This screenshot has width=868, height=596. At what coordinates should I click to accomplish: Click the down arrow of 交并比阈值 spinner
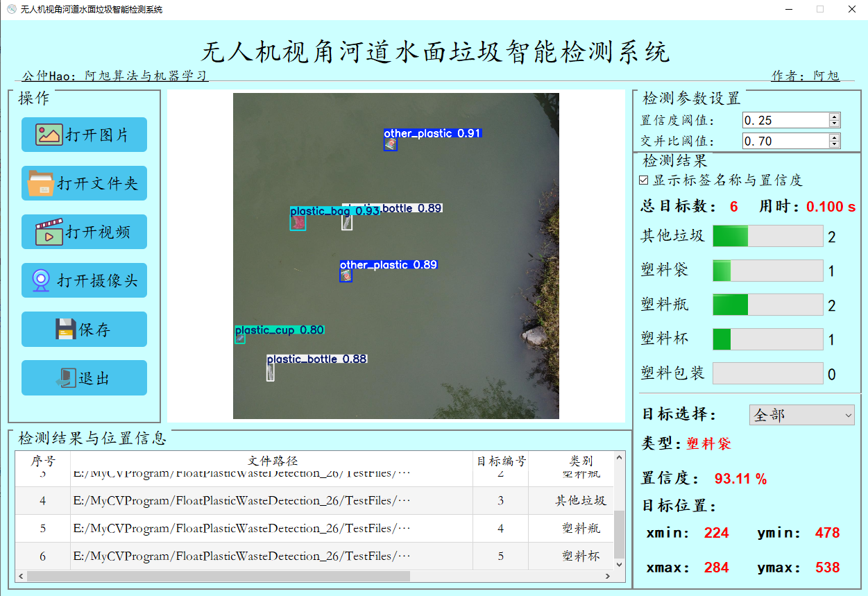[x=834, y=144]
